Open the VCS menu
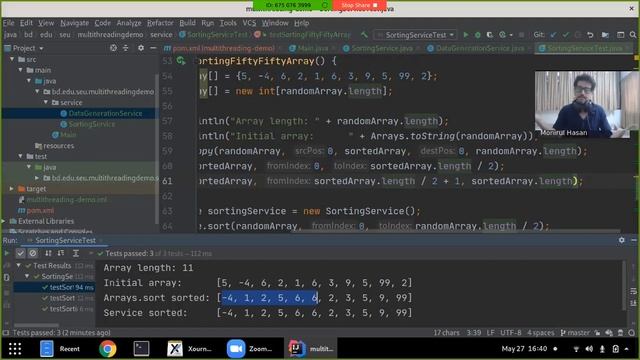640x360 pixels. coord(249,23)
